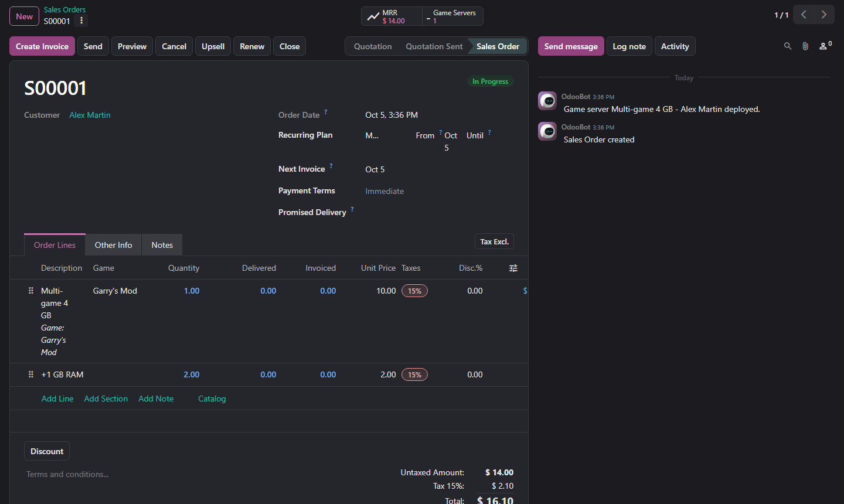Image resolution: width=844 pixels, height=504 pixels.
Task: Switch to Other Info tab
Action: coord(114,245)
